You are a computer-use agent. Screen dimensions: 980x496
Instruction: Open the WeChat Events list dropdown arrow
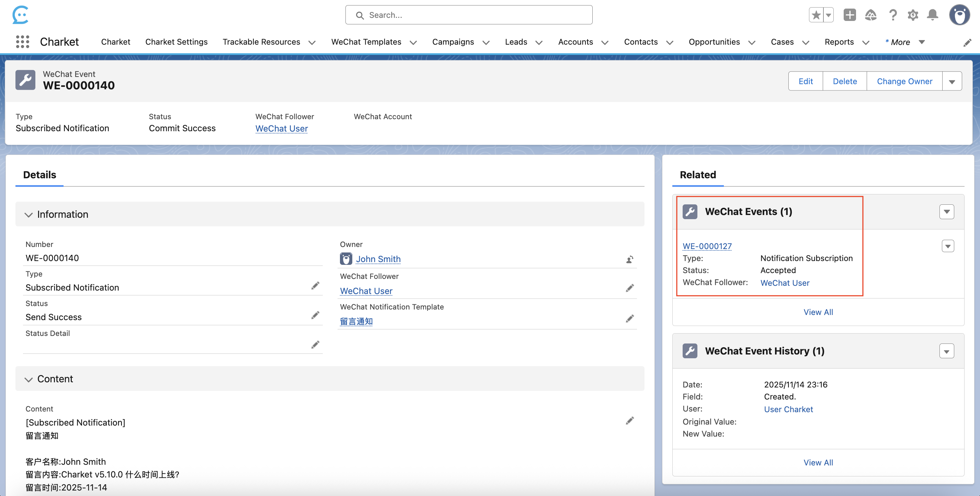947,212
